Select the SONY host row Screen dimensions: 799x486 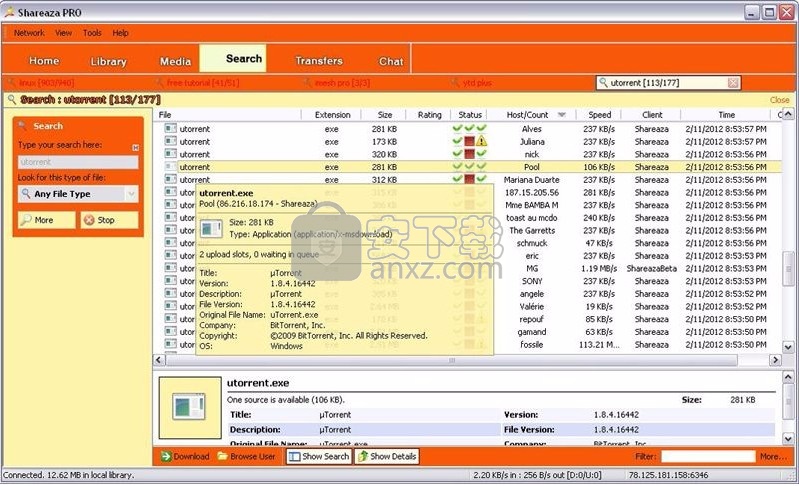coord(468,281)
